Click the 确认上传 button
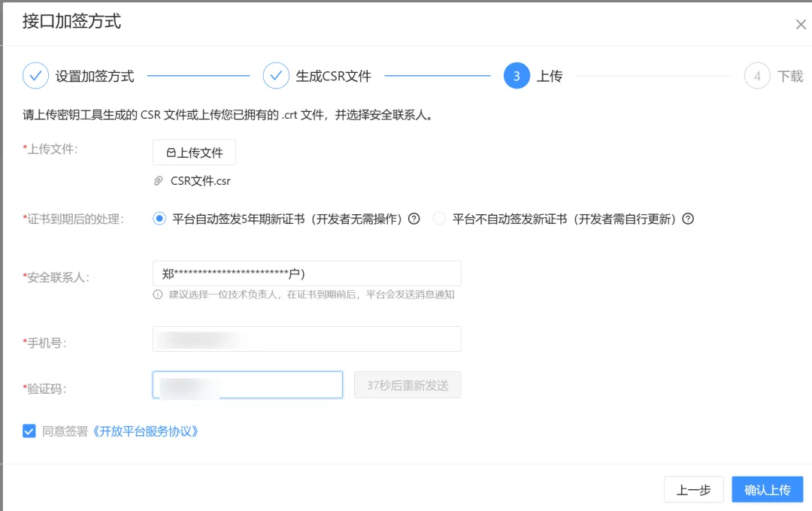Screen dimensions: 812x511 coord(767,490)
